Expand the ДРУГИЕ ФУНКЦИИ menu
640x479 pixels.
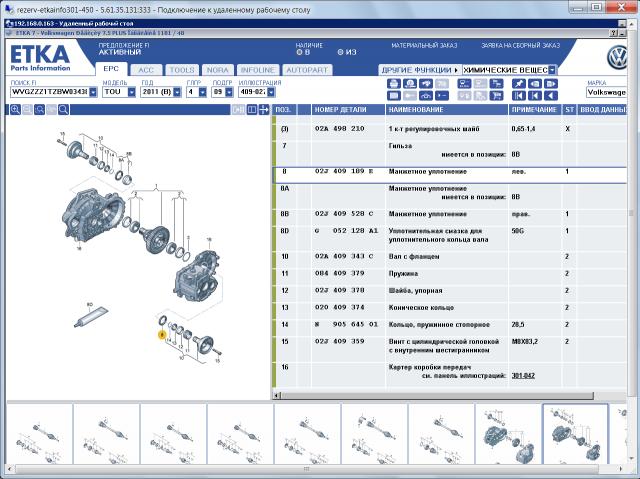click(420, 70)
